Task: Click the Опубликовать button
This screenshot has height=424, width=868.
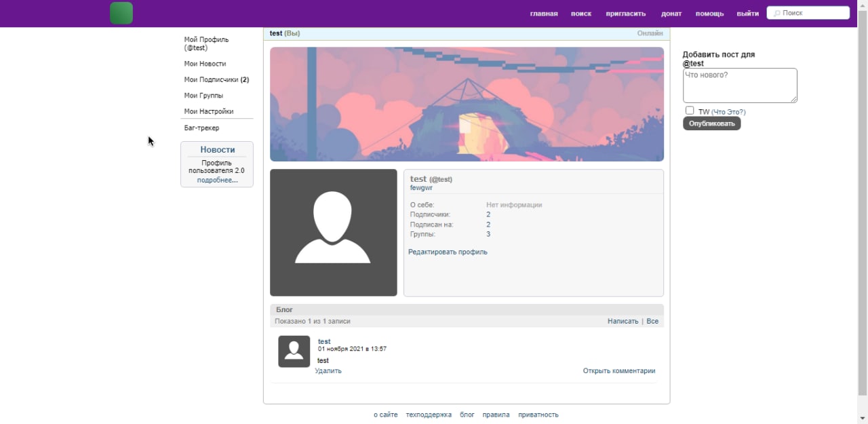Action: coord(712,123)
